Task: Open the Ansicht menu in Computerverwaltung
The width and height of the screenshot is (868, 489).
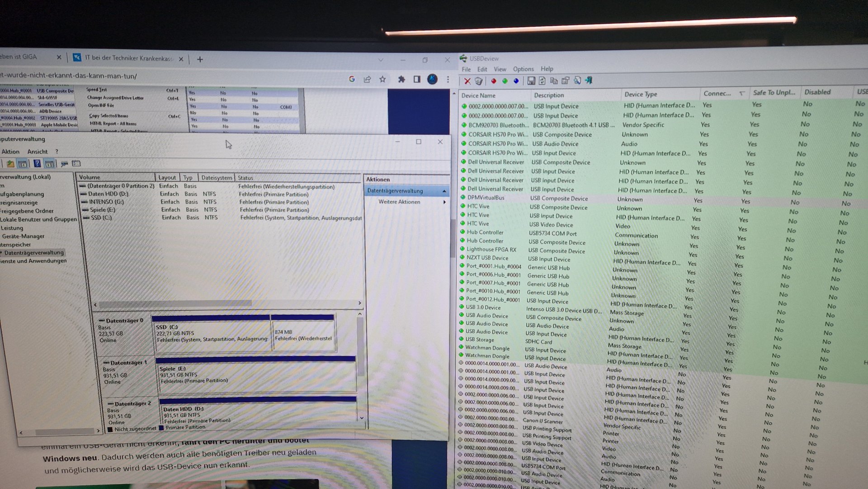Action: click(38, 152)
